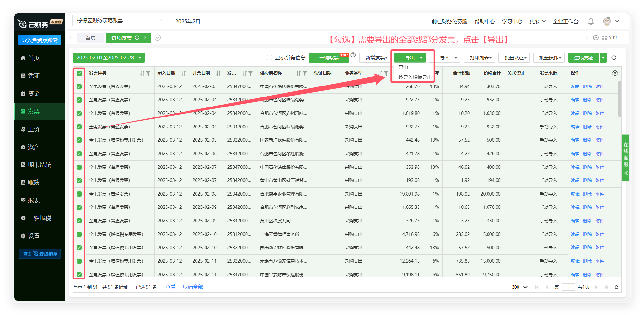Click the table column settings gear icon
644x315 pixels.
615,73
